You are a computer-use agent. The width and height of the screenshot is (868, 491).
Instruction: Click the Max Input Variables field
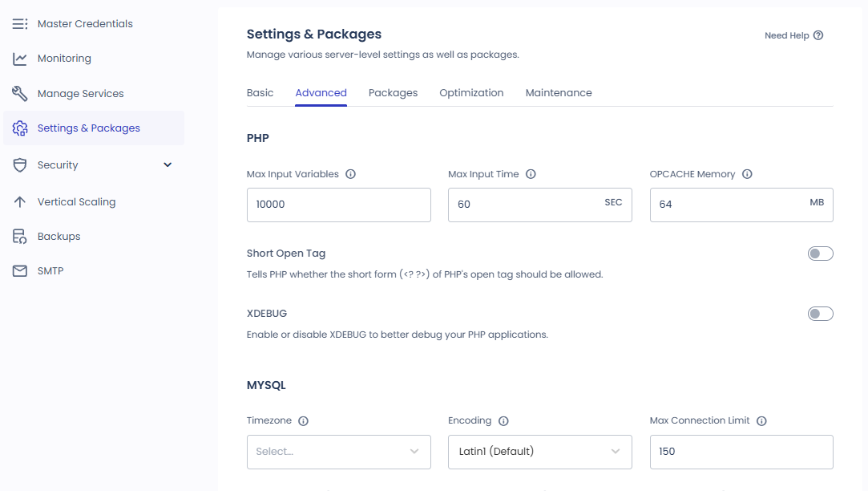click(339, 205)
